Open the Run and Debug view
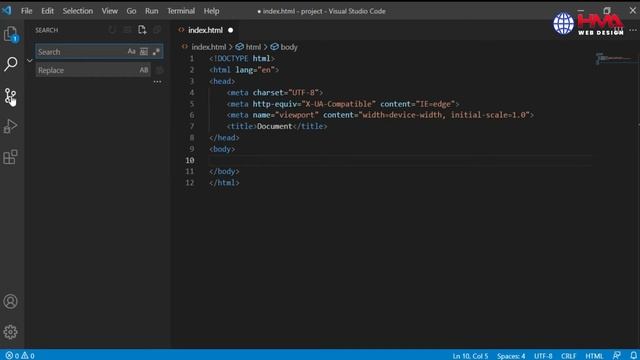This screenshot has width=640, height=360. click(x=11, y=127)
